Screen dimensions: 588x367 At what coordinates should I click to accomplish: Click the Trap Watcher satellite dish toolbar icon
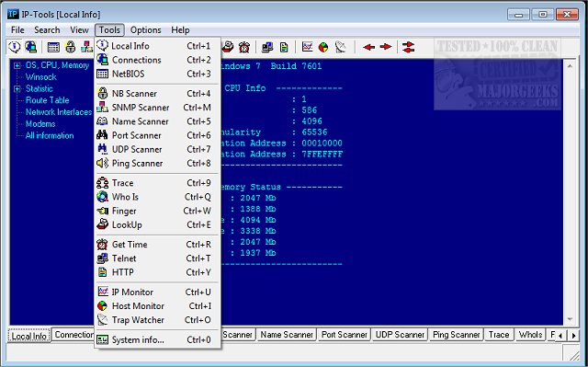(341, 47)
